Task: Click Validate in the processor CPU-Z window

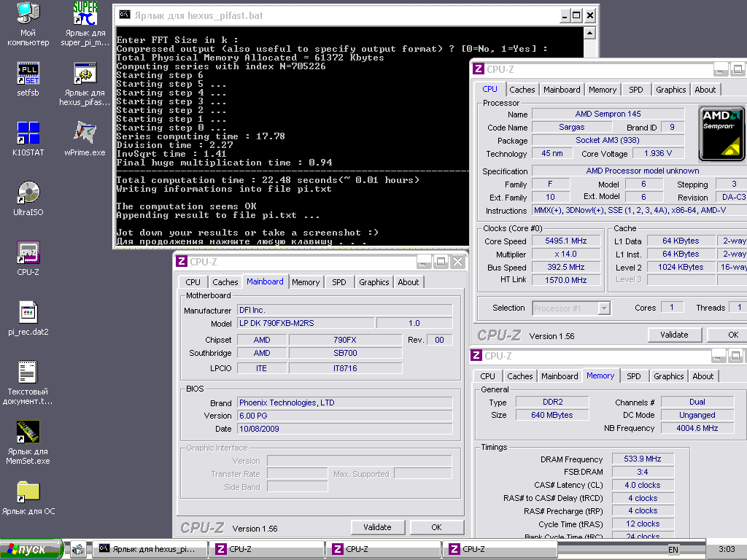Action: pyautogui.click(x=674, y=335)
